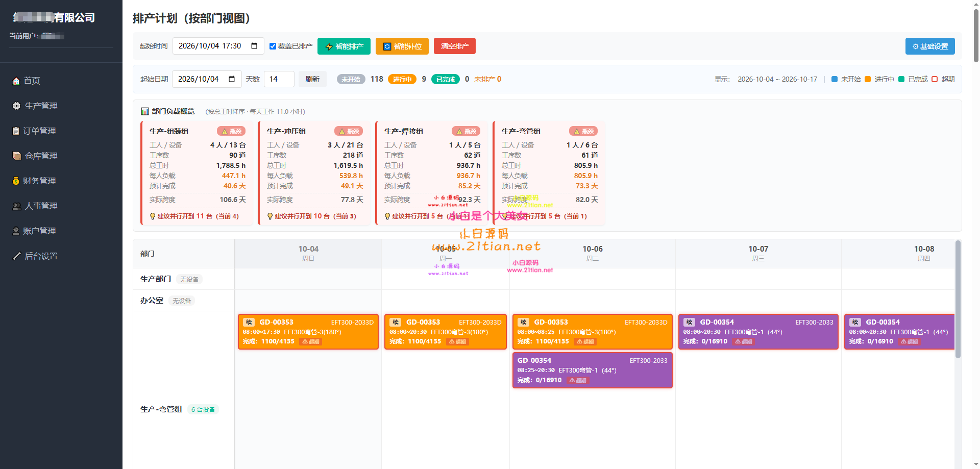Click the blue 未开始 legend swatch
This screenshot has width=980, height=469.
click(x=835, y=79)
